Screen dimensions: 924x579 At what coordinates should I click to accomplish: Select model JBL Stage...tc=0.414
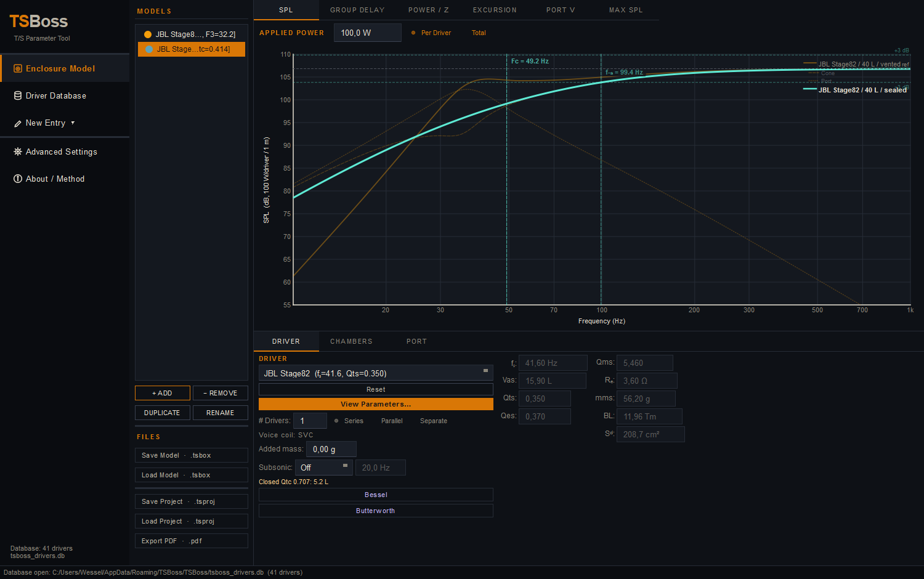click(192, 49)
